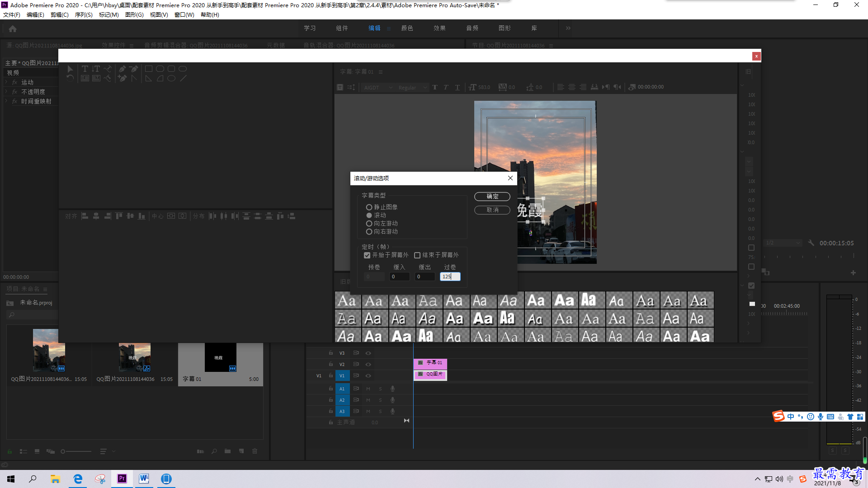Expand the Opacity (不透明度) effect
Viewport: 868px width, 488px height.
tap(6, 92)
